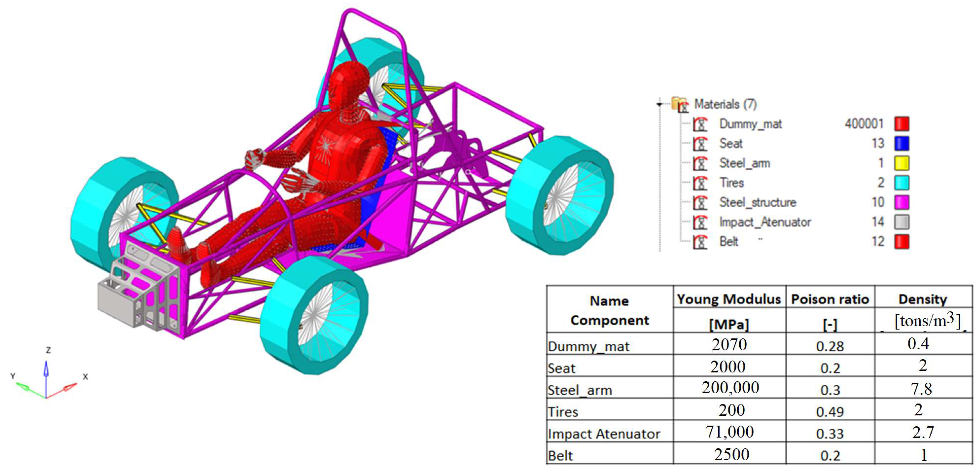The image size is (980, 474).
Task: Click the Steel_structure material icon
Action: (x=700, y=203)
